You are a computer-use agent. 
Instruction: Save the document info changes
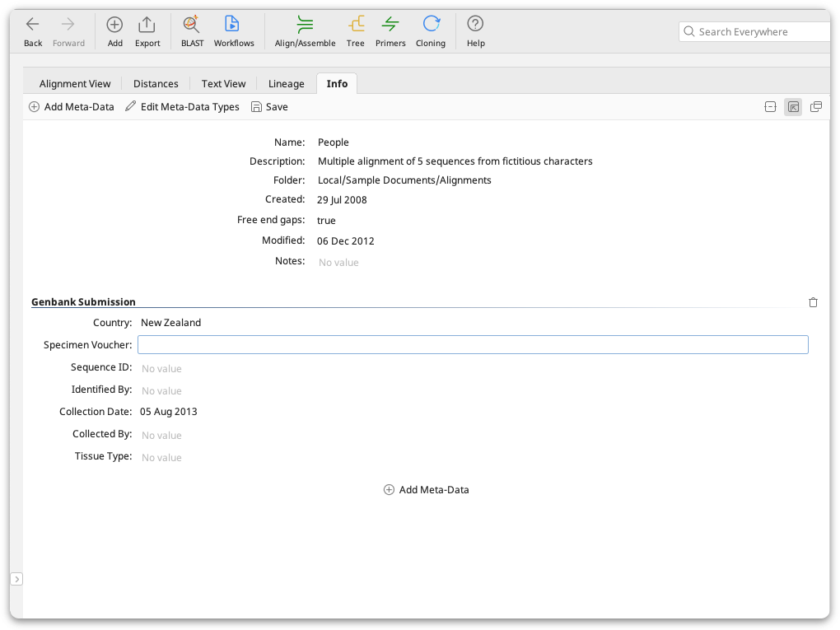[x=269, y=106]
